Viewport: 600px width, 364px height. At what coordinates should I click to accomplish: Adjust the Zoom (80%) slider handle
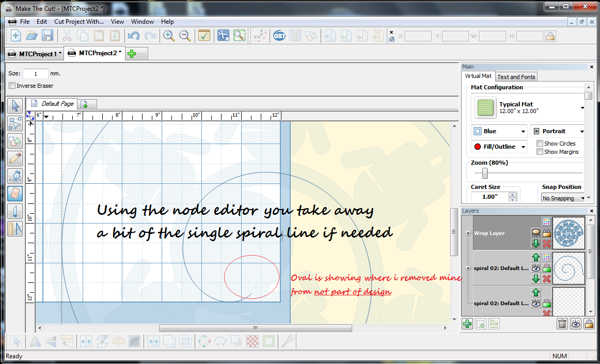[x=485, y=173]
